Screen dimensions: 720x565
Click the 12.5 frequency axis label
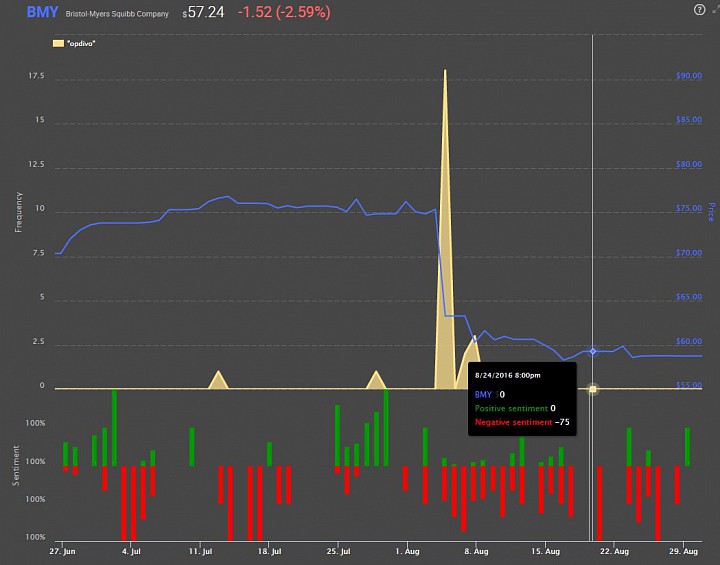tap(37, 164)
